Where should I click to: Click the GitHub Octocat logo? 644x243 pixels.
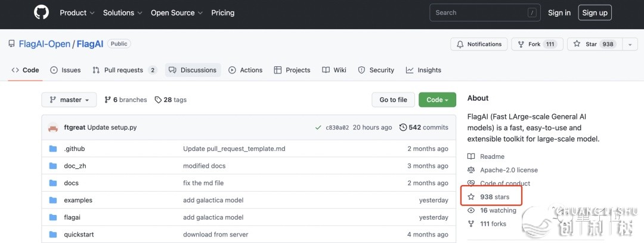pyautogui.click(x=41, y=13)
